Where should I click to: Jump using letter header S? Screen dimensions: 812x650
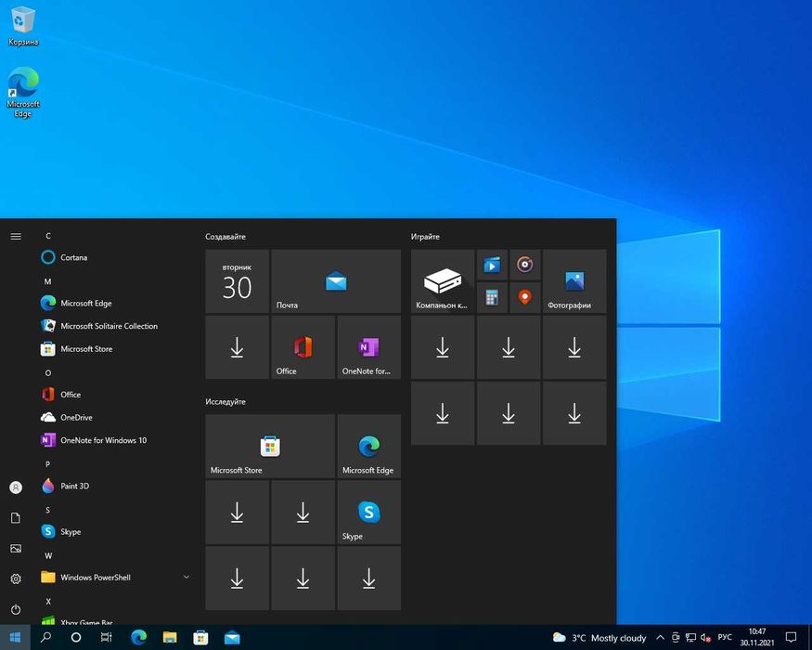[x=47, y=510]
